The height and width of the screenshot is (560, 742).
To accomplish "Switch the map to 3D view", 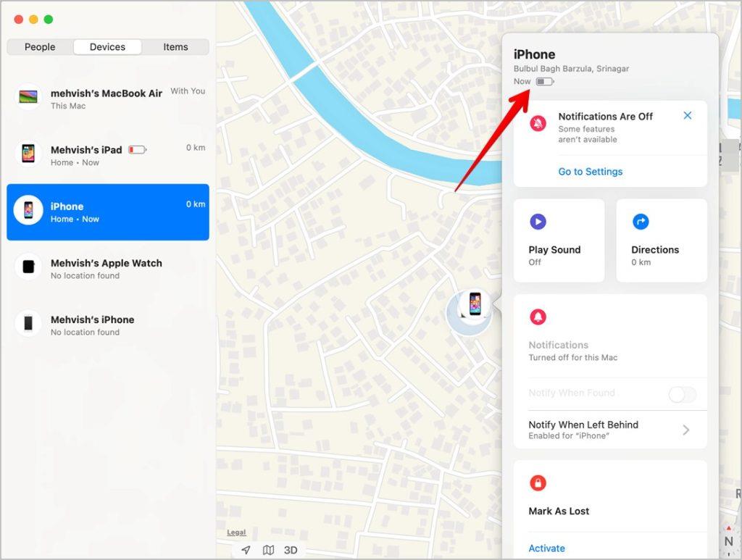I will point(291,550).
